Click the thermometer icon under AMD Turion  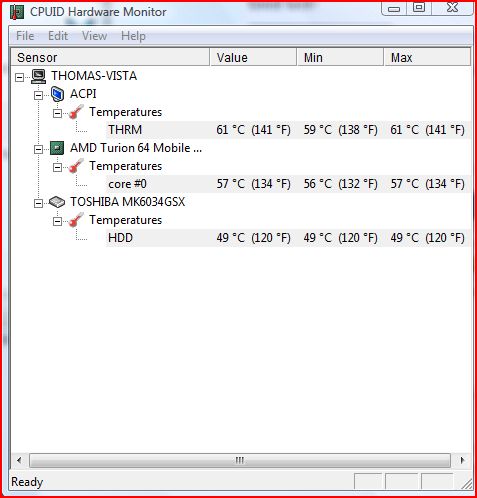[76, 166]
